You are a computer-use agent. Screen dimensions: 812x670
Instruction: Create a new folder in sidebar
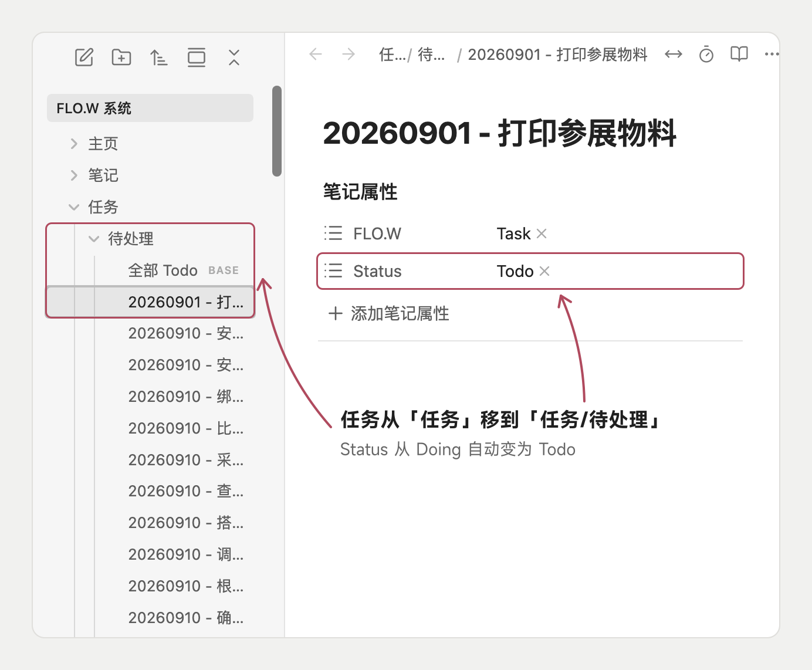[121, 57]
